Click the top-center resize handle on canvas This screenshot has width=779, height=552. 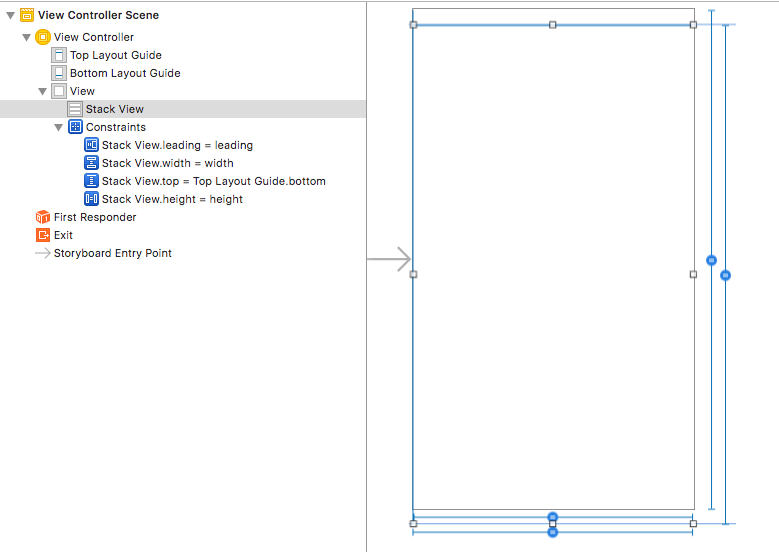[x=553, y=24]
